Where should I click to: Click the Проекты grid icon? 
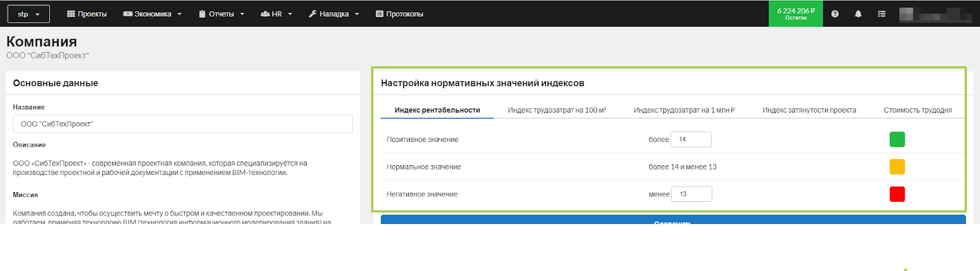71,13
